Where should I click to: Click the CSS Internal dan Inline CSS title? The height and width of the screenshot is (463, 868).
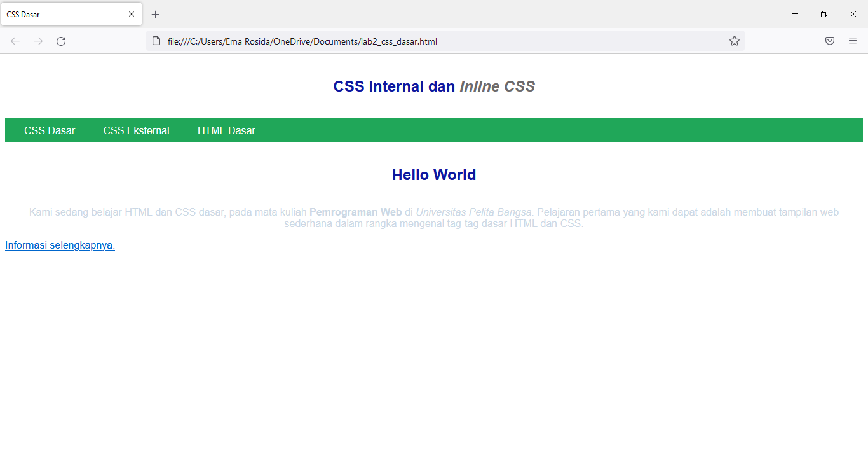[x=434, y=86]
